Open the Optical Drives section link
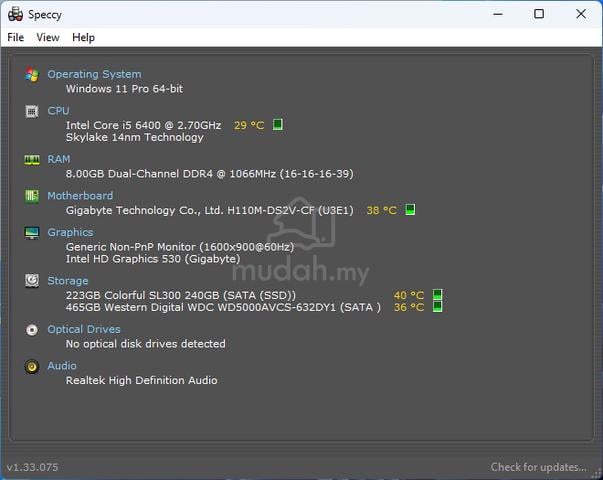The height and width of the screenshot is (480, 603). tap(84, 329)
